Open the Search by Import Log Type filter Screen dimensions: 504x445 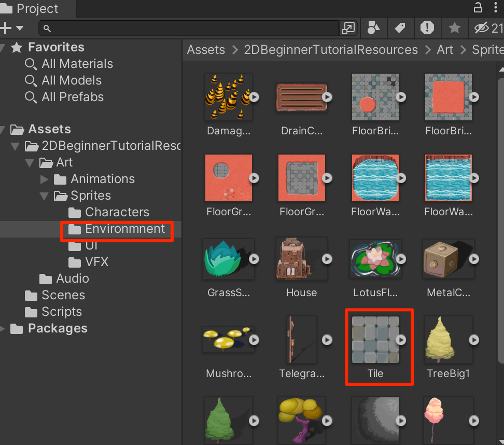click(x=427, y=28)
